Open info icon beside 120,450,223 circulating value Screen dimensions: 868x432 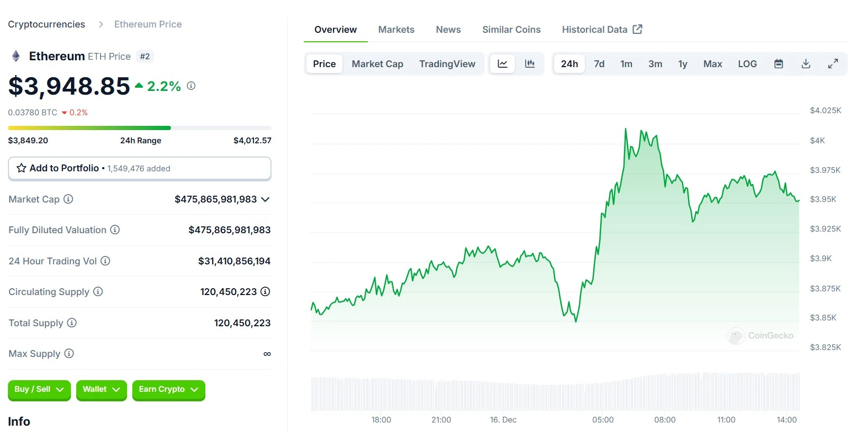point(266,292)
